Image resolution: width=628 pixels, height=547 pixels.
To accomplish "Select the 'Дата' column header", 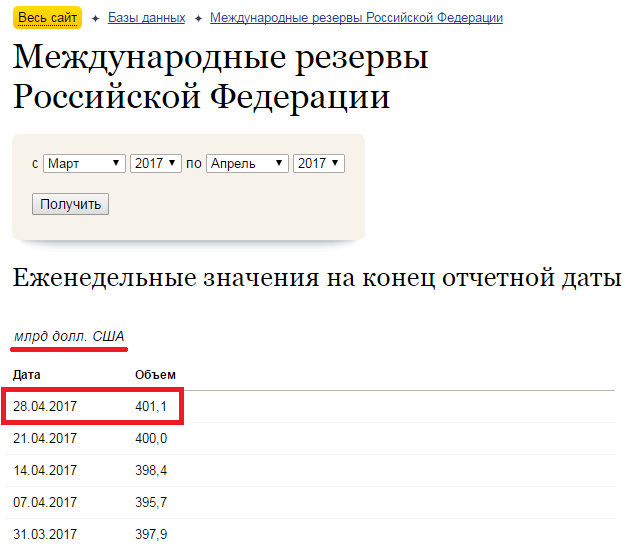I will tap(26, 375).
